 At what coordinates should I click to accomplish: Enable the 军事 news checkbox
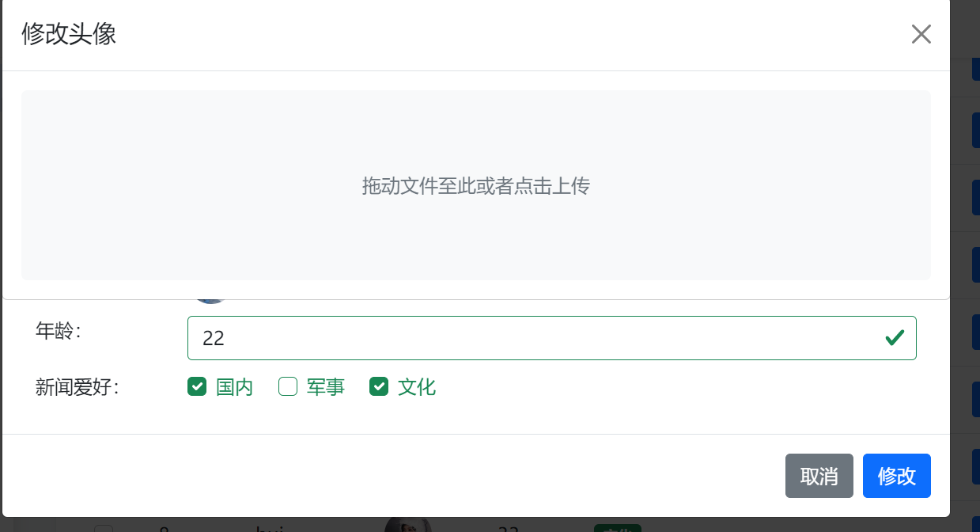pos(288,386)
